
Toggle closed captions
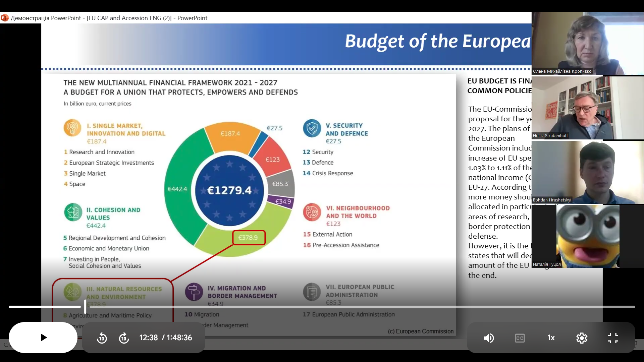(520, 338)
